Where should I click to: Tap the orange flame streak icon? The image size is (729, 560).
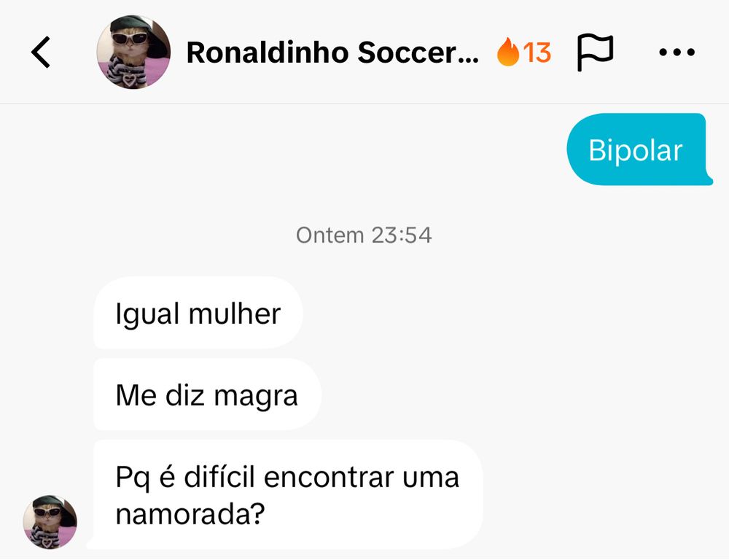pos(507,52)
